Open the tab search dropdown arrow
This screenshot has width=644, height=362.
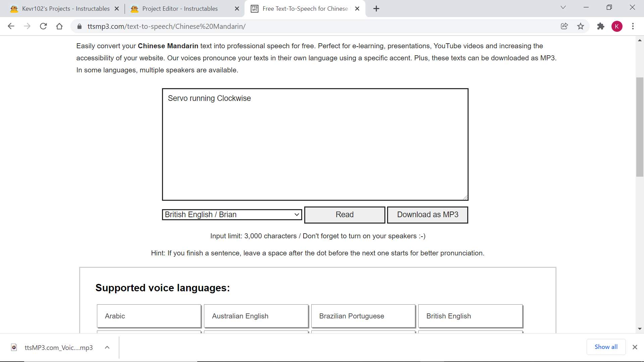(x=563, y=7)
